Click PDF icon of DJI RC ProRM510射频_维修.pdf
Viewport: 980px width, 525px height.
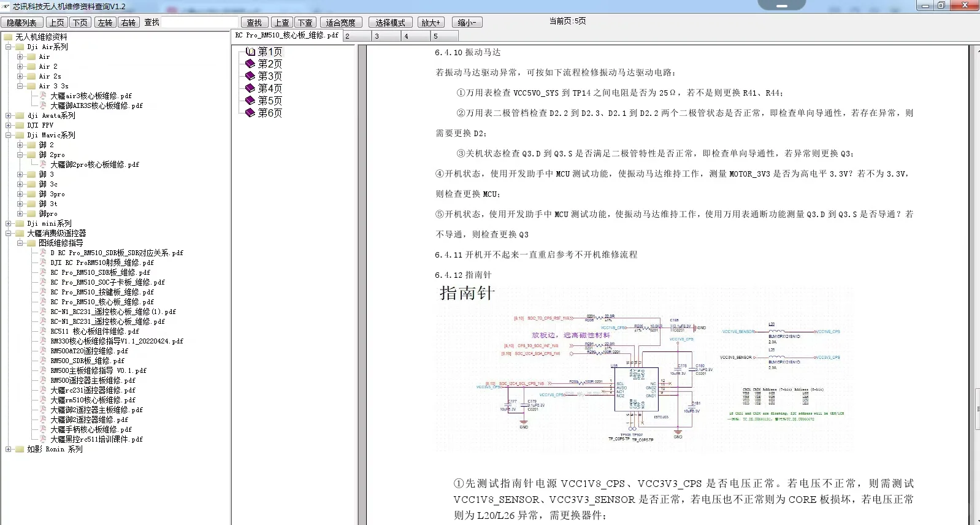point(44,262)
